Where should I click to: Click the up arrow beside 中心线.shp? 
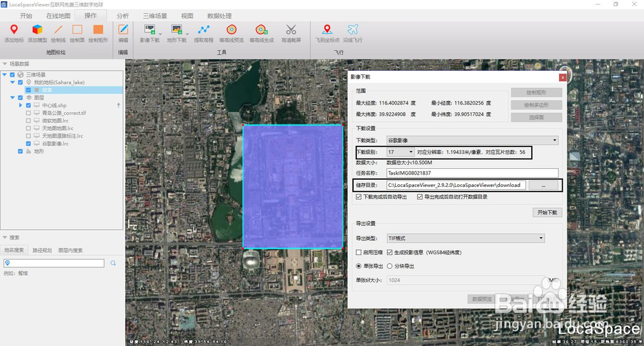pos(118,105)
